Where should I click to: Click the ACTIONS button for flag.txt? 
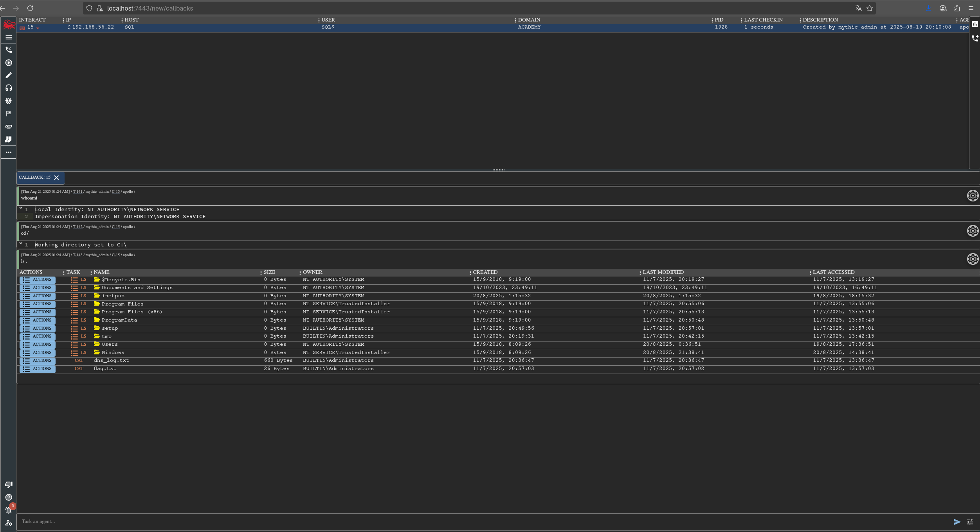(38, 369)
